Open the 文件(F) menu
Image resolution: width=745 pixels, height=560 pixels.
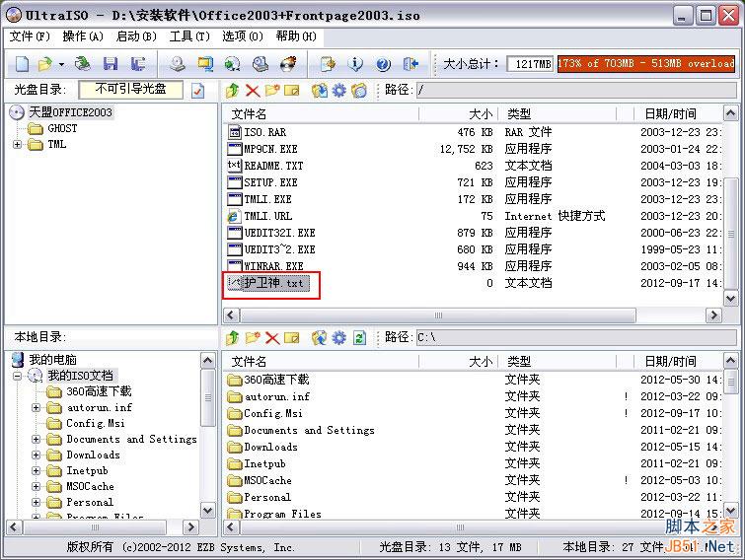[x=30, y=36]
